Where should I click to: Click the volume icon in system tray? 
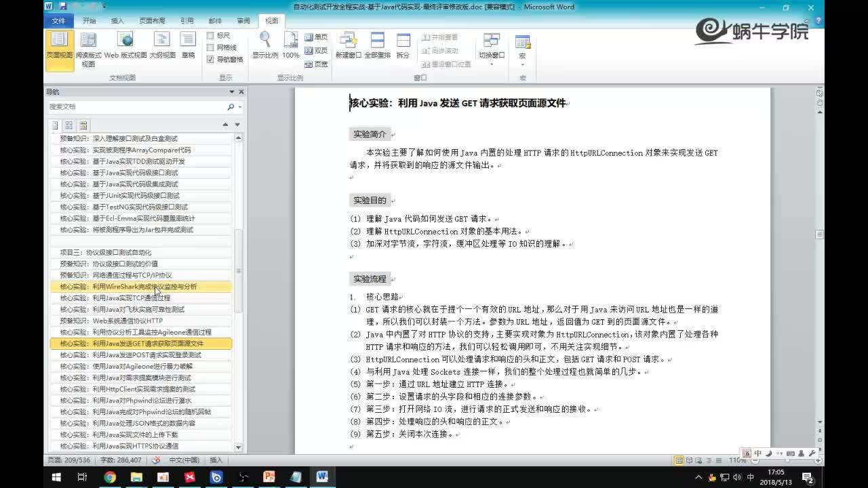click(737, 477)
